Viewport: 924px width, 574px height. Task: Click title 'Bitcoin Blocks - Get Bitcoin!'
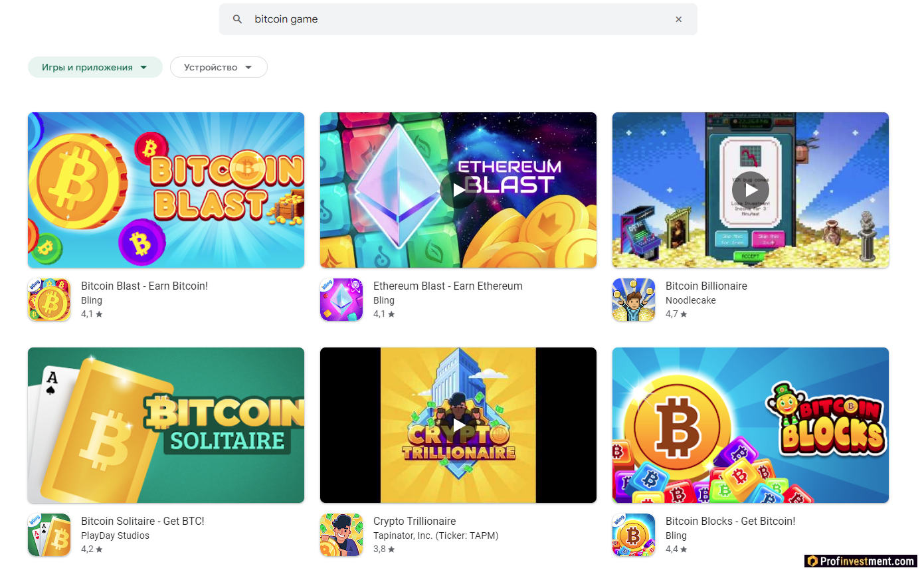tap(730, 521)
